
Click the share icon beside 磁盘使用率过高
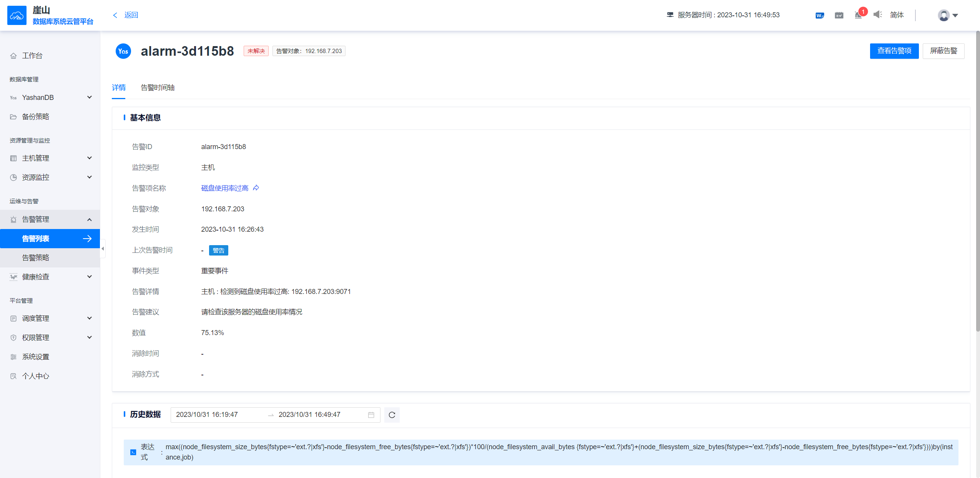[x=256, y=188]
